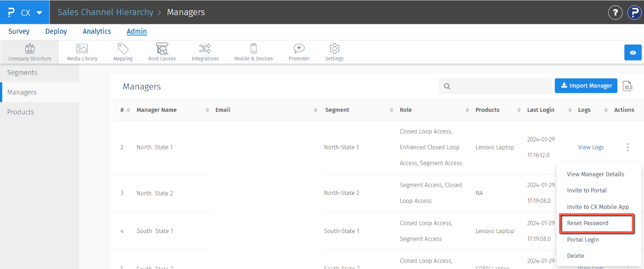Open the Integrations icon

(205, 49)
